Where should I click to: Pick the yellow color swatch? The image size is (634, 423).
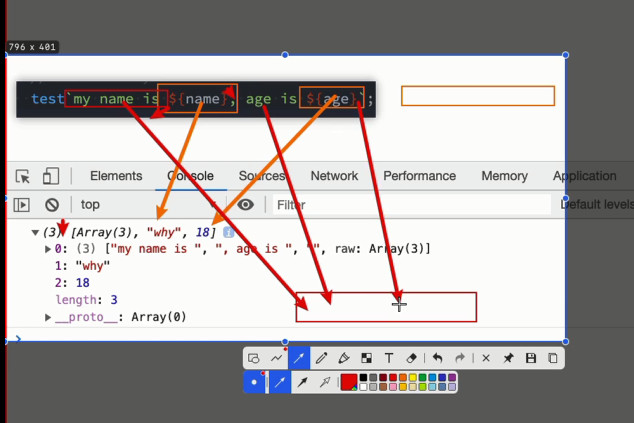click(412, 377)
